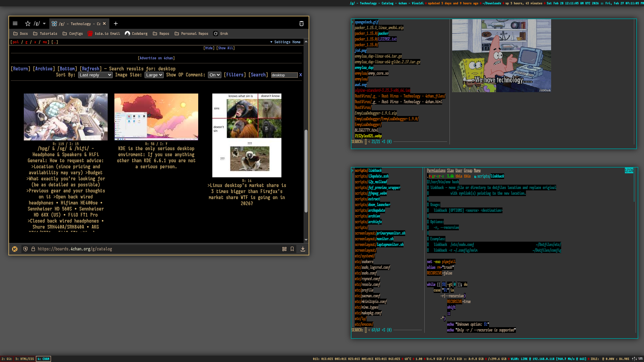Screen dimensions: 644x362
Task: Expand the Settings menu triangle
Action: (271, 42)
